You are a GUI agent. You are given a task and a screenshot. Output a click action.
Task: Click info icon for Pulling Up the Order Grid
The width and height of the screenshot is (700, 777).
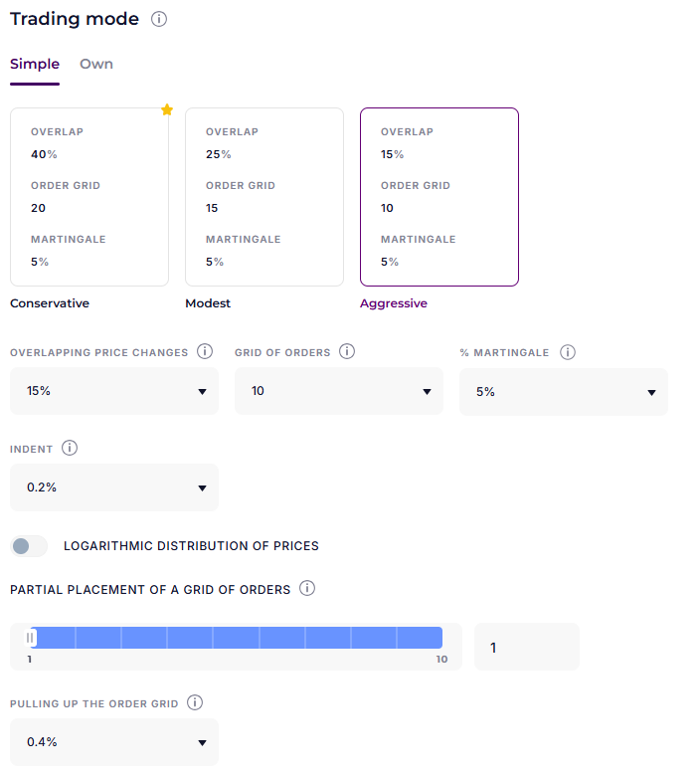[x=195, y=703]
